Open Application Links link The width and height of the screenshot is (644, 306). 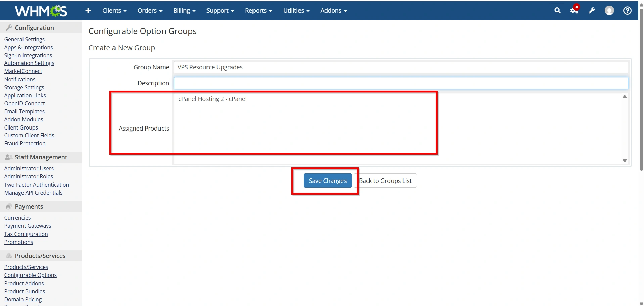coord(25,95)
